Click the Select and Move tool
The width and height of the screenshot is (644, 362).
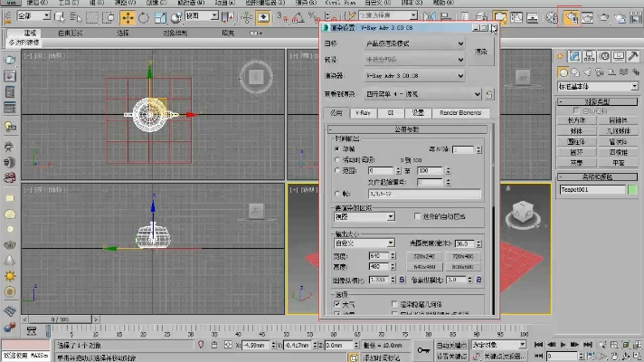point(128,16)
